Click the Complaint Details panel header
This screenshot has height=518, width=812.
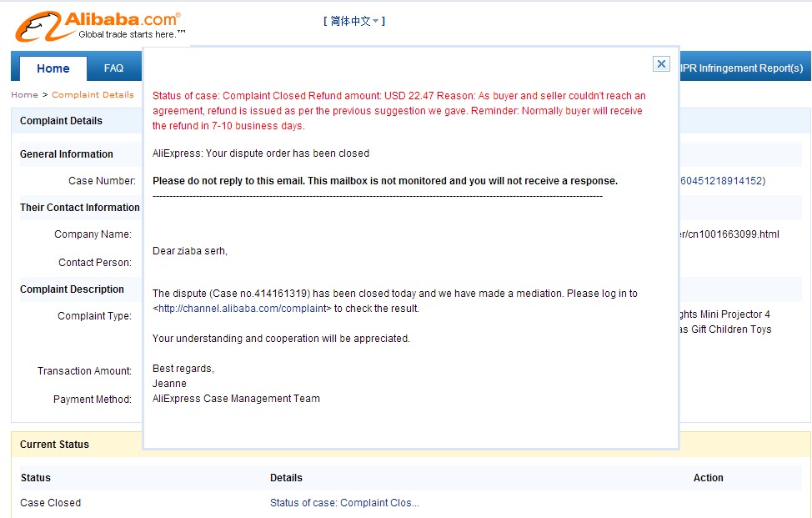tap(61, 121)
